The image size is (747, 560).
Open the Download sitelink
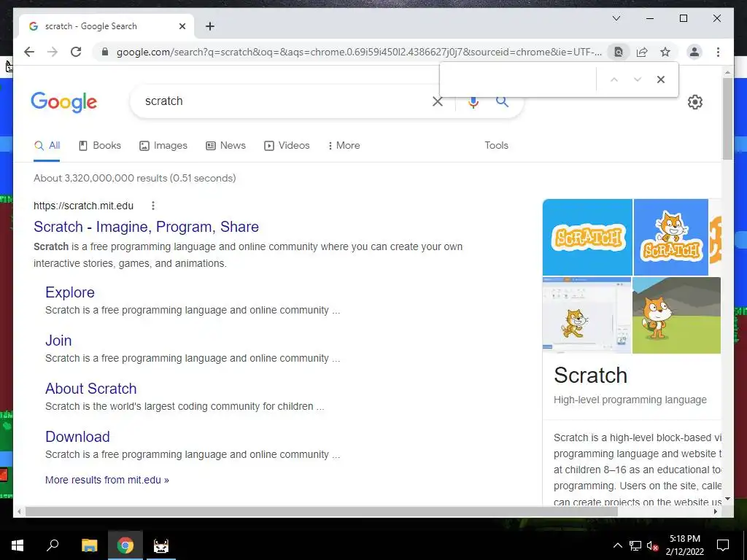coord(77,437)
